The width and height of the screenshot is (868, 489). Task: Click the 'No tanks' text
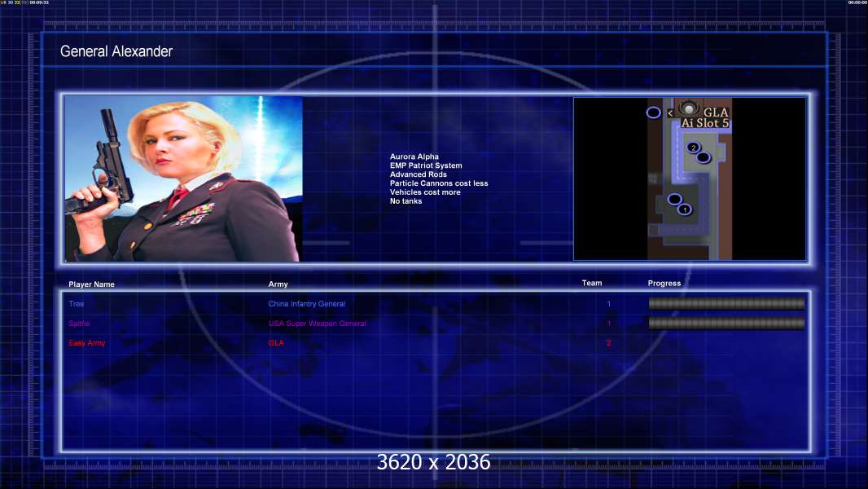(406, 201)
